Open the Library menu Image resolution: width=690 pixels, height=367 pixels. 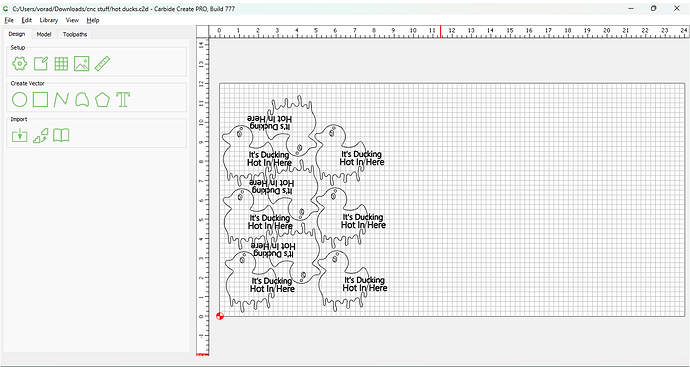point(48,20)
